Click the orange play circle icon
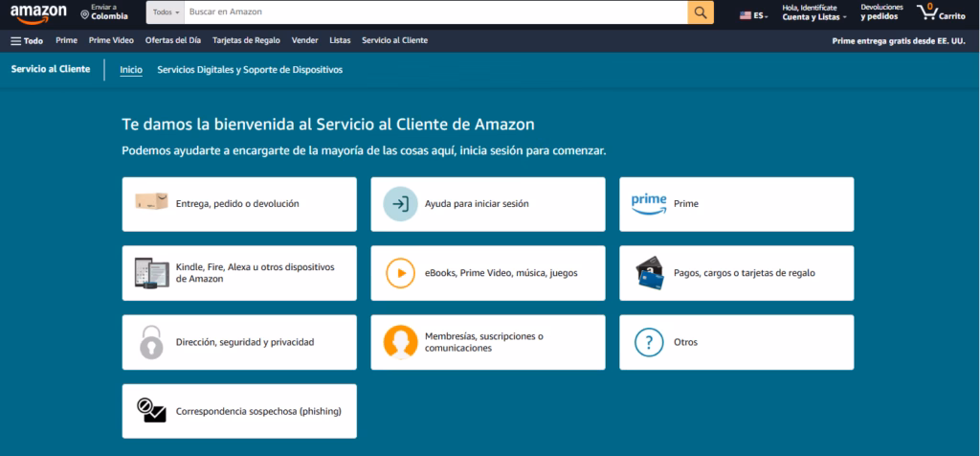Viewport: 980px width, 456px height. (400, 273)
